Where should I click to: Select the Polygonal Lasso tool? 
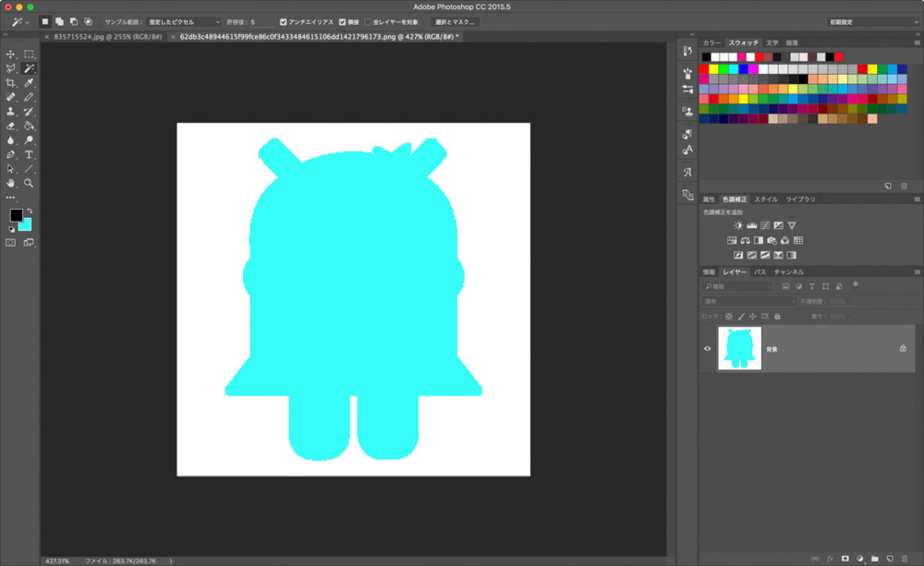click(10, 68)
